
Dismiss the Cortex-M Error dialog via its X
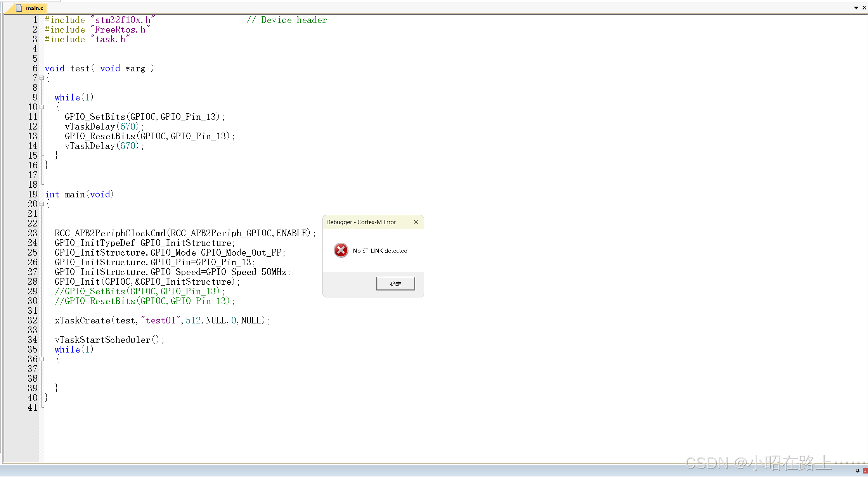[416, 222]
